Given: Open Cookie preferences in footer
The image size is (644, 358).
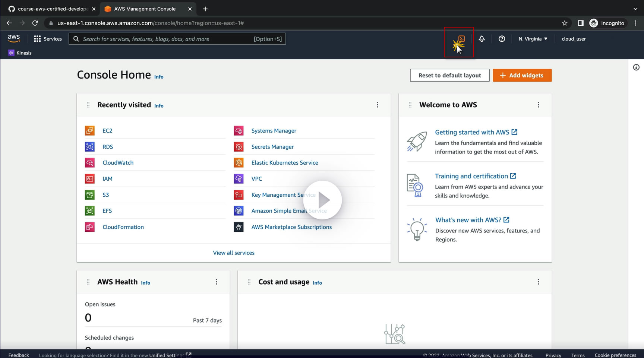Looking at the screenshot, I should click(x=615, y=355).
